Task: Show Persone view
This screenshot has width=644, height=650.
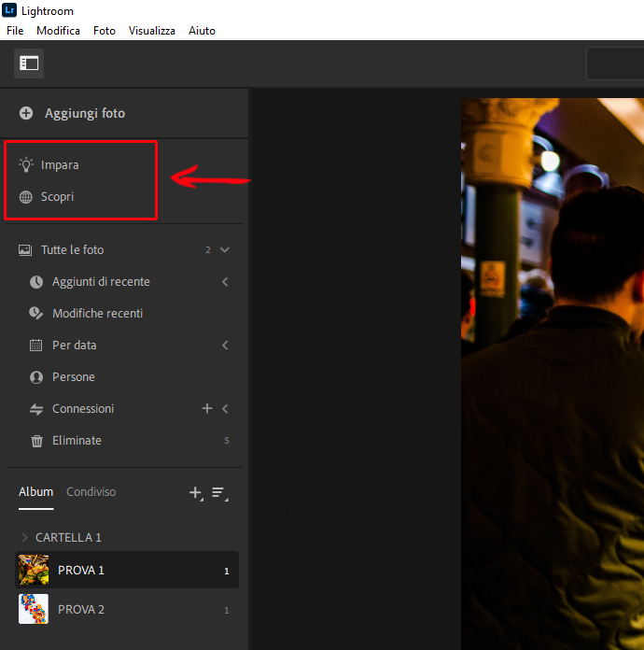Action: click(x=73, y=377)
